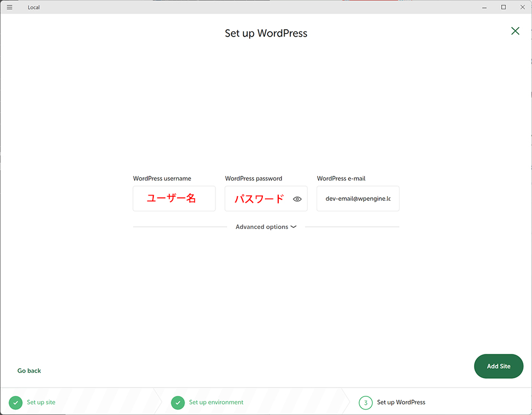
Task: Open the hamburger menu icon
Action: point(10,7)
